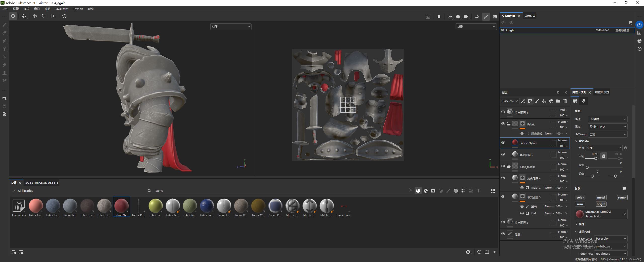The image size is (644, 262).
Task: Select the Eraser tool in left toolbar
Action: (4, 33)
